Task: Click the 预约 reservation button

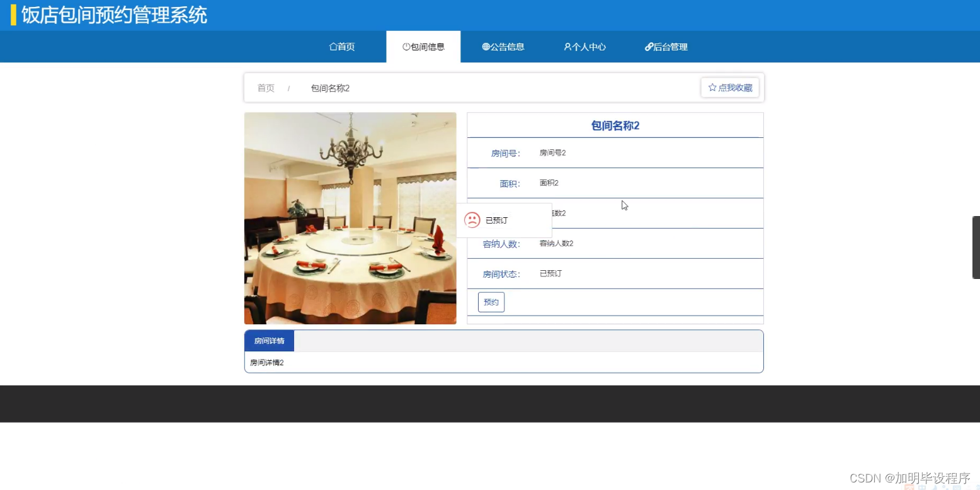Action: coord(490,302)
